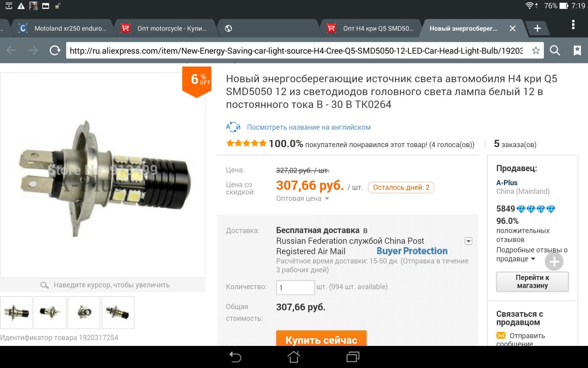Tap the Android back arrow
This screenshot has height=368, width=588.
[x=235, y=357]
